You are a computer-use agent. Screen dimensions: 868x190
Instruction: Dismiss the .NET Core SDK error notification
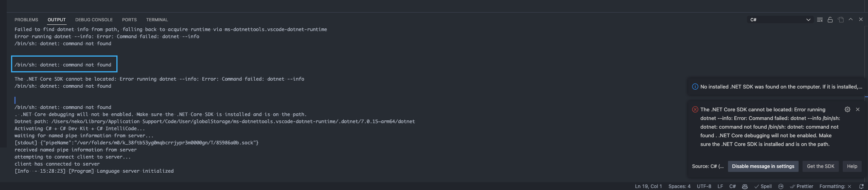pyautogui.click(x=858, y=109)
